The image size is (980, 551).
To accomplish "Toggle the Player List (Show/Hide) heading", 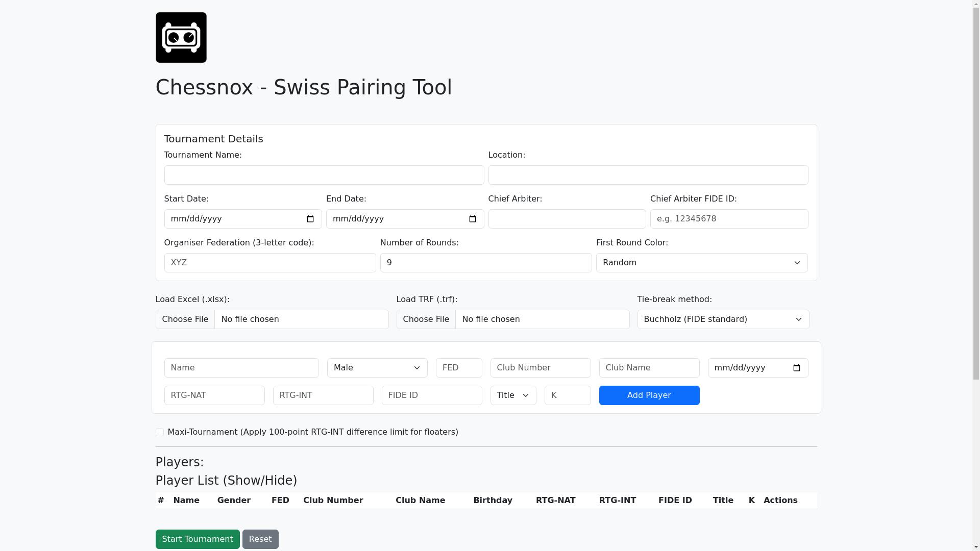I will coord(226,481).
